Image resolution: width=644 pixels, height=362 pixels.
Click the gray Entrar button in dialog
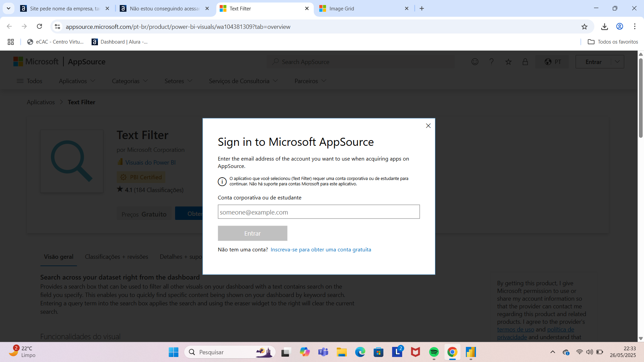[253, 233]
